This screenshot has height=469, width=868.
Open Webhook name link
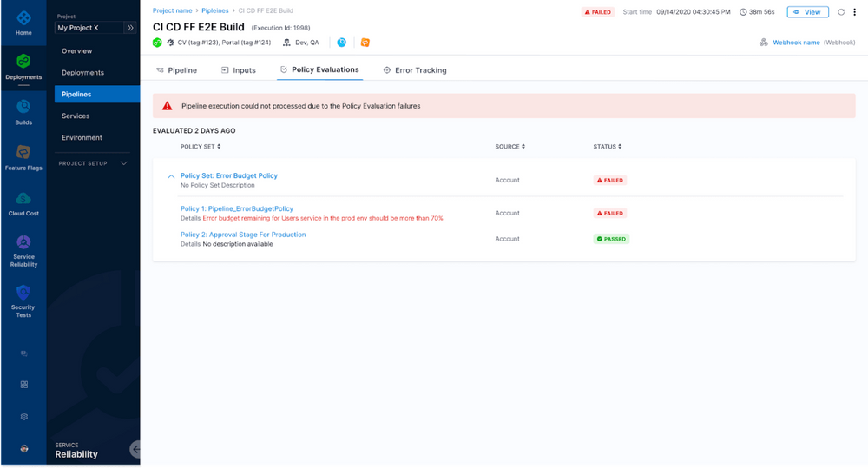click(796, 43)
